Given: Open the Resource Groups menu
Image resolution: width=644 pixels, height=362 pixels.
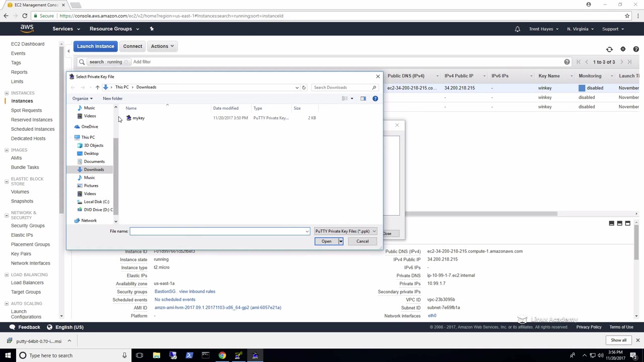Looking at the screenshot, I should (114, 29).
